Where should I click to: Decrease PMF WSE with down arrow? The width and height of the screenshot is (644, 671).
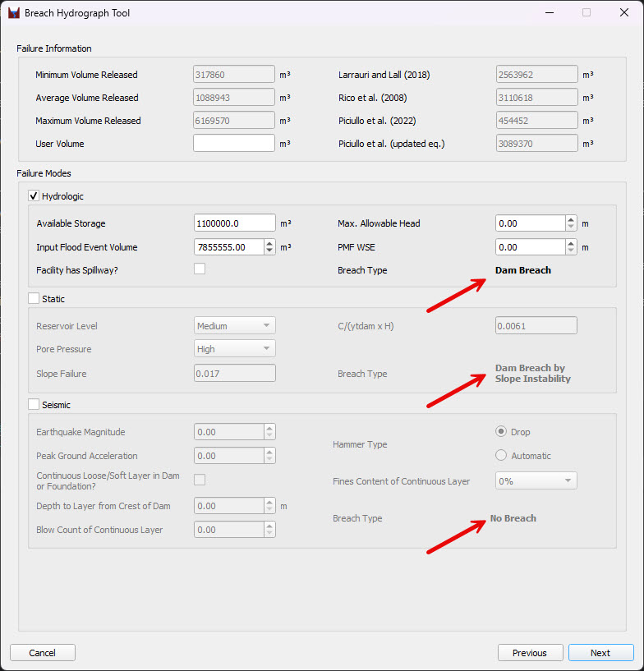(x=571, y=251)
